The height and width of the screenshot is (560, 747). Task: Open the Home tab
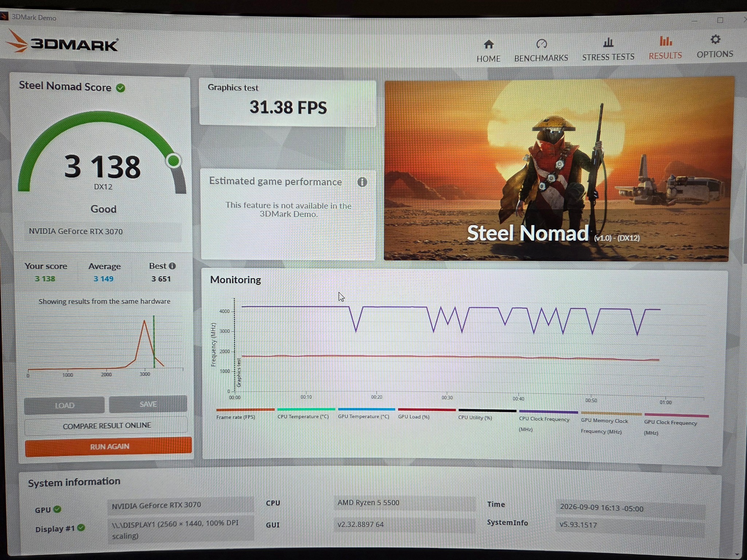(x=488, y=51)
